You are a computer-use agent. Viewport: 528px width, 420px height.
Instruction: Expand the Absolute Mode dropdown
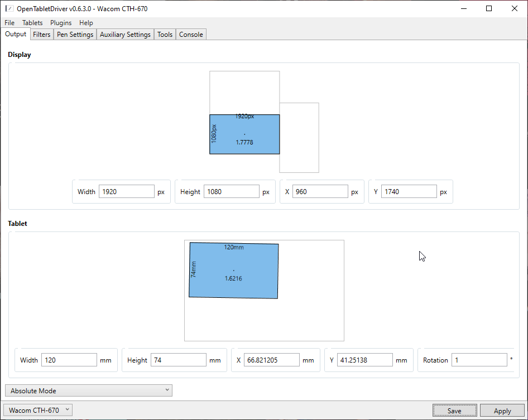tap(89, 390)
